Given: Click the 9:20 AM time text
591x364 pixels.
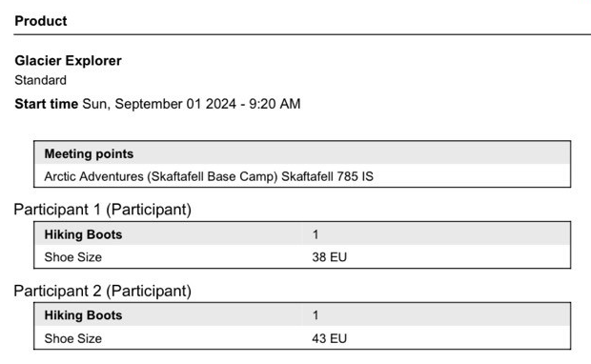Looking at the screenshot, I should 275,104.
